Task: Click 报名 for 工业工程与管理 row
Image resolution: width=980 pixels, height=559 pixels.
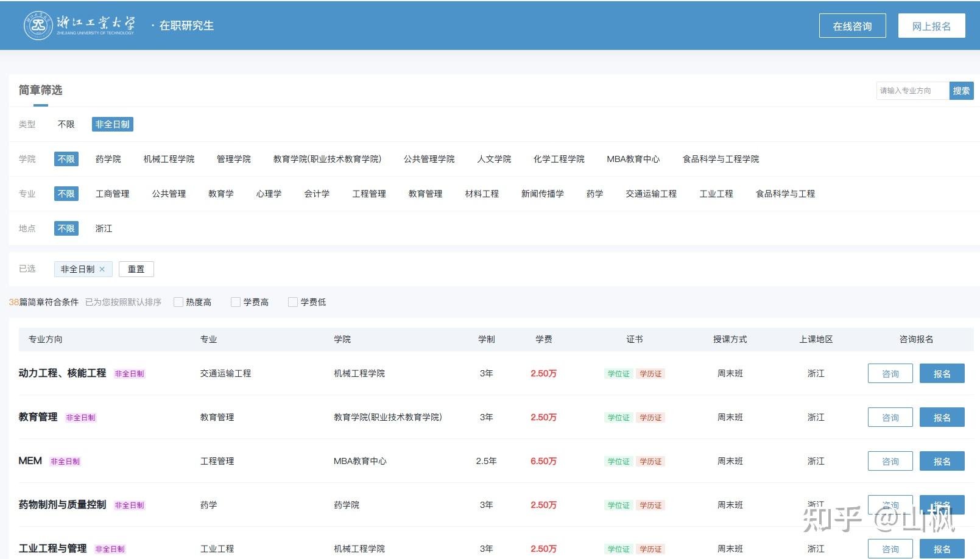Action: (942, 549)
